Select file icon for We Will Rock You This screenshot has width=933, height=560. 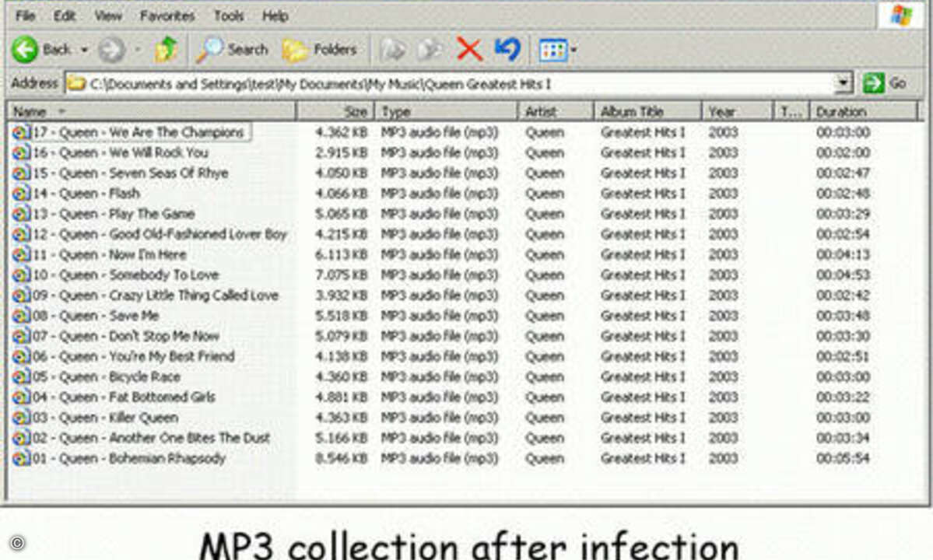click(21, 152)
